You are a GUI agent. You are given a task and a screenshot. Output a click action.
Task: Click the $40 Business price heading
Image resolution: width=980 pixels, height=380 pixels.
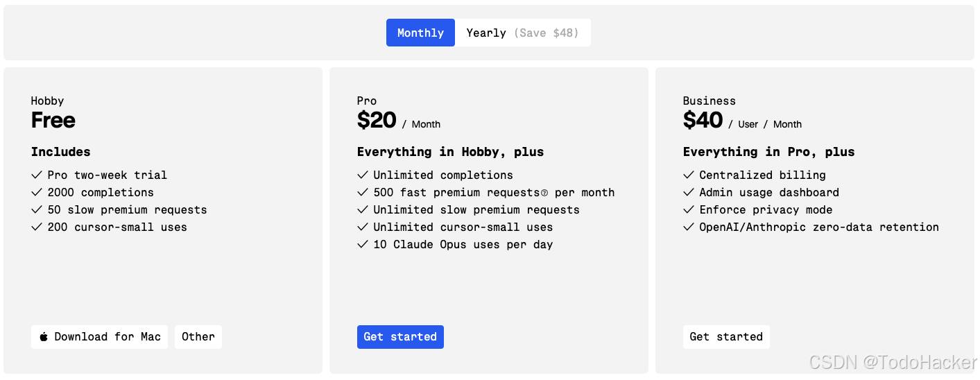click(703, 121)
